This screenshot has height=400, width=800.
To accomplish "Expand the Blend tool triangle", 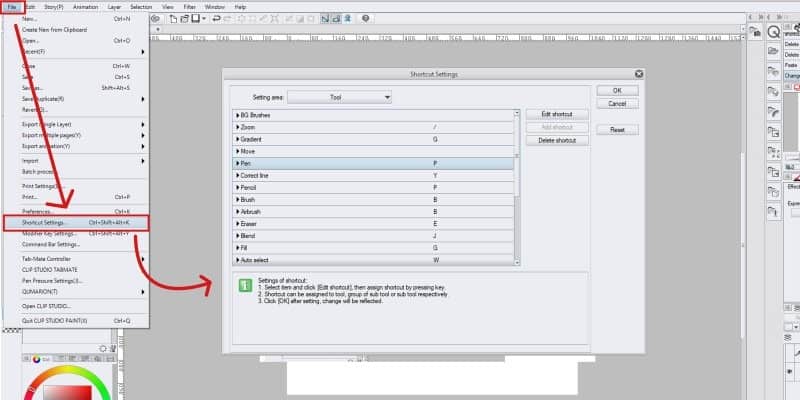I will [238, 236].
